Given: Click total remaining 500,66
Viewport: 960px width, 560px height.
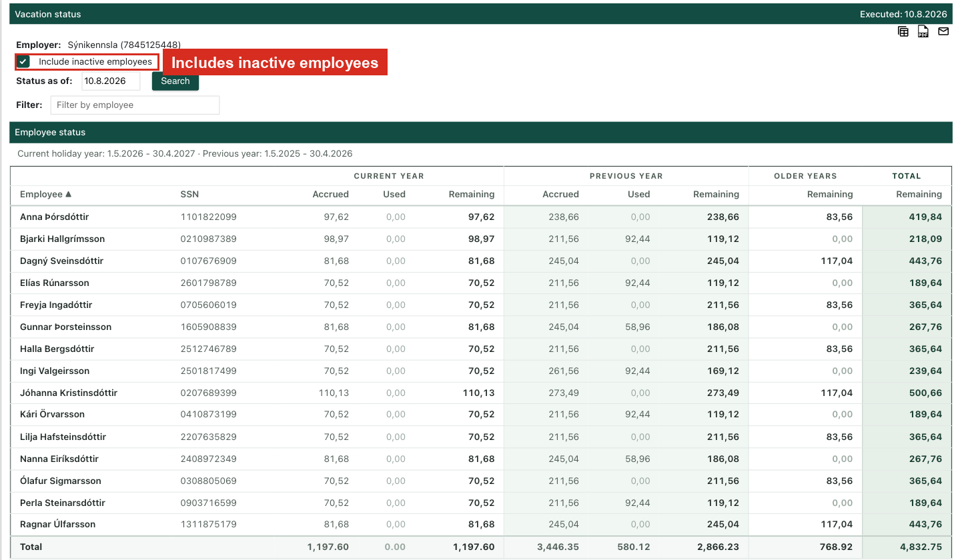Looking at the screenshot, I should [x=925, y=393].
